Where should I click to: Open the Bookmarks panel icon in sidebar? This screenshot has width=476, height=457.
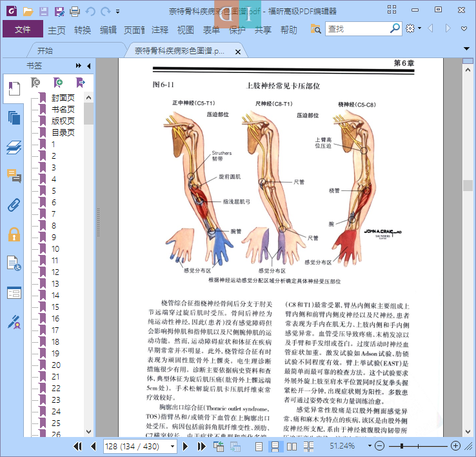click(x=14, y=88)
